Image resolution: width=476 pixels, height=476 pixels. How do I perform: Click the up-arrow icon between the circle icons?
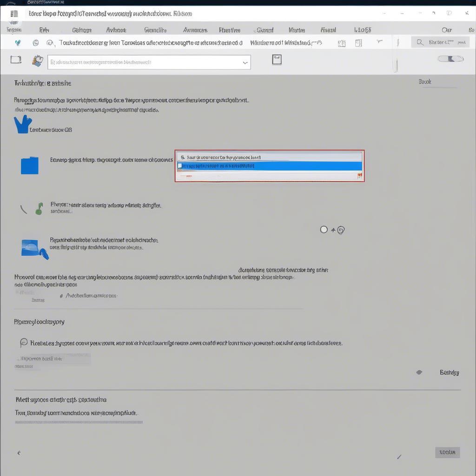[x=333, y=230]
